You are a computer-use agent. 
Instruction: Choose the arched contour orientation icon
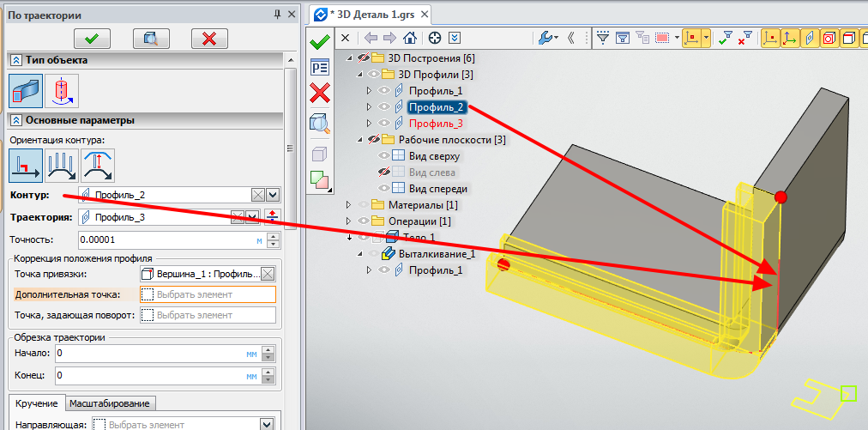(98, 165)
